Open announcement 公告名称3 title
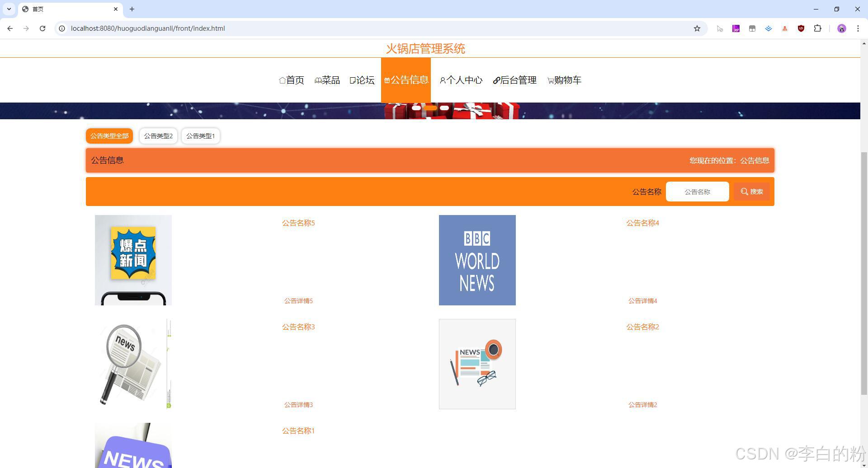Image resolution: width=868 pixels, height=468 pixels. [x=298, y=327]
